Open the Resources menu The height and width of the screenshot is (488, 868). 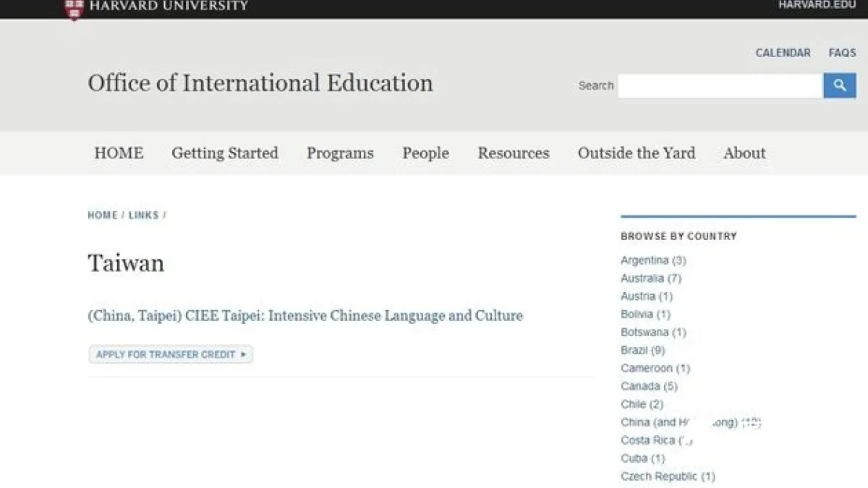pyautogui.click(x=514, y=153)
